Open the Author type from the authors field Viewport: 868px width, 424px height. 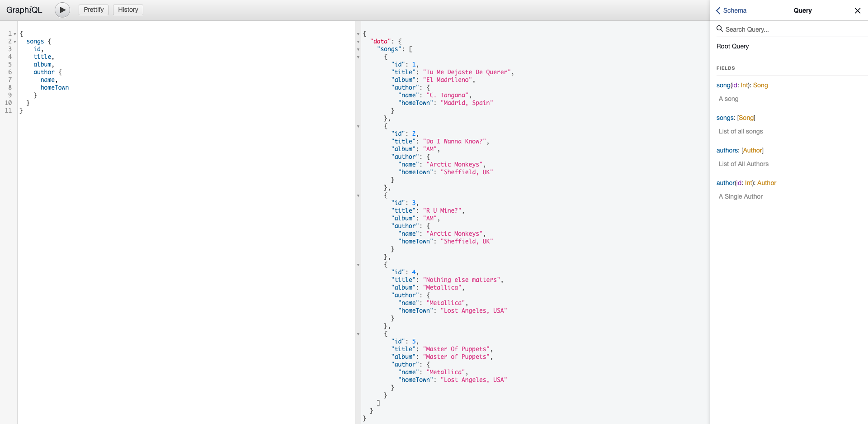tap(752, 150)
